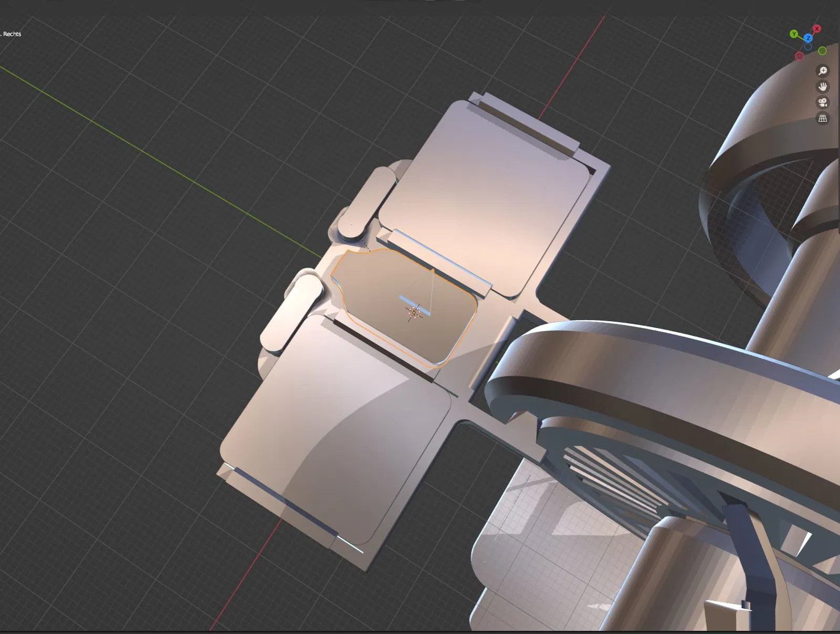Click the "Rechts" view label text

12,34
